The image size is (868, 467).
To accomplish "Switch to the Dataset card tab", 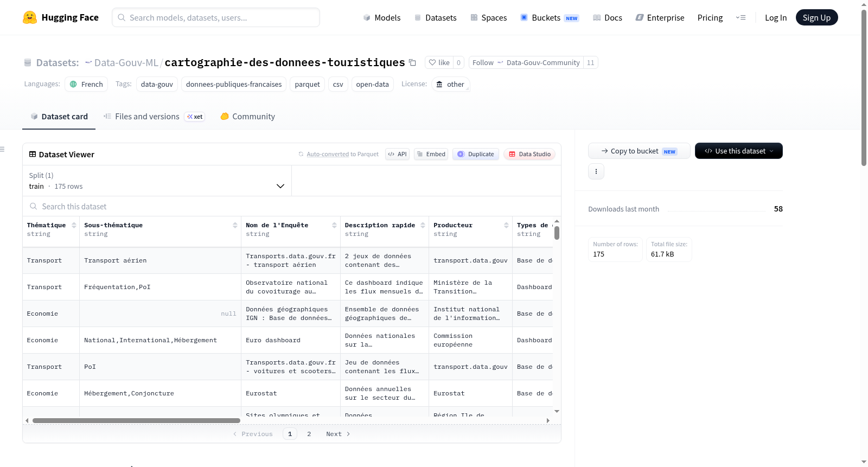I will coord(59,116).
